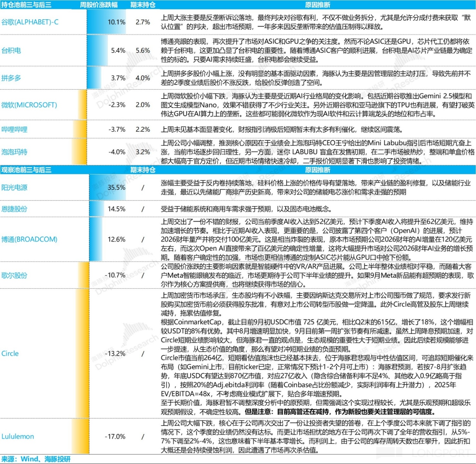Click the 恩捷股份 reason text about 固态电池概念
Viewport: 476px width, 464px height.
pyautogui.click(x=246, y=209)
